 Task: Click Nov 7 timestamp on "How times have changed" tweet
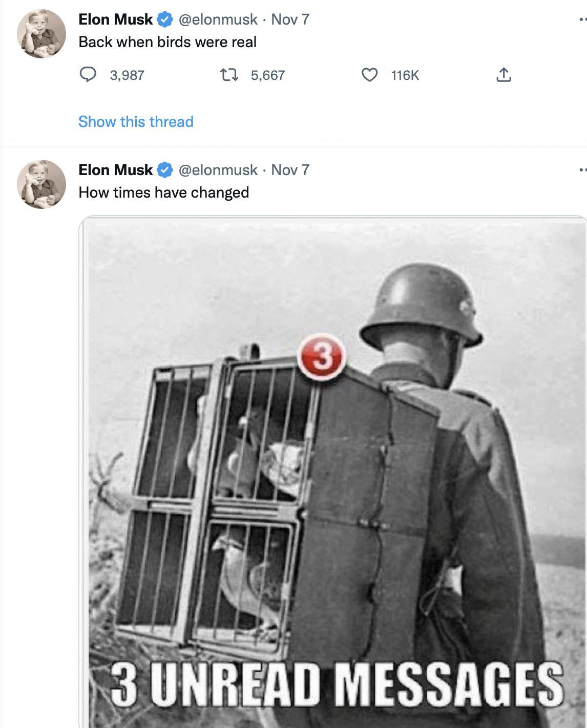point(290,170)
